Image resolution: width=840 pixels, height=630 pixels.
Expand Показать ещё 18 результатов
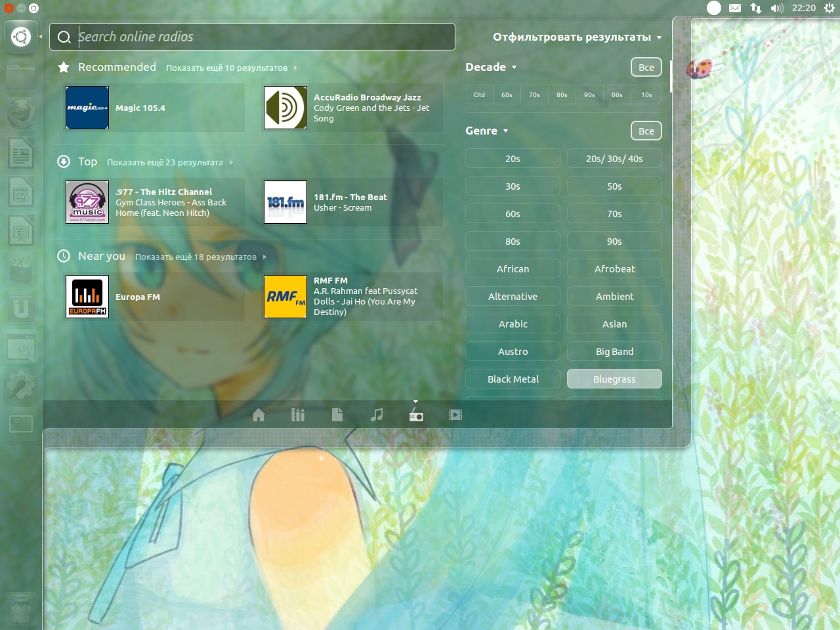click(x=201, y=257)
